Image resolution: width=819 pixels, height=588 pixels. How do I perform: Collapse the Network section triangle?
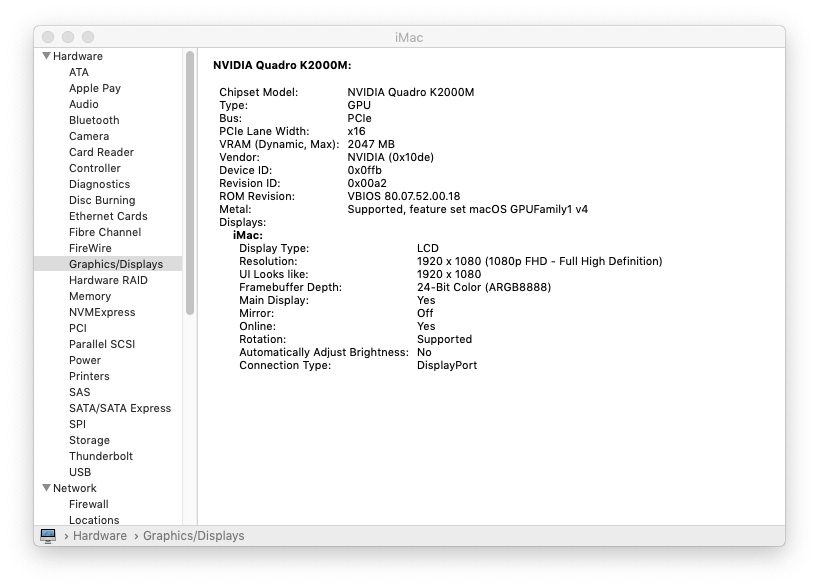[46, 488]
